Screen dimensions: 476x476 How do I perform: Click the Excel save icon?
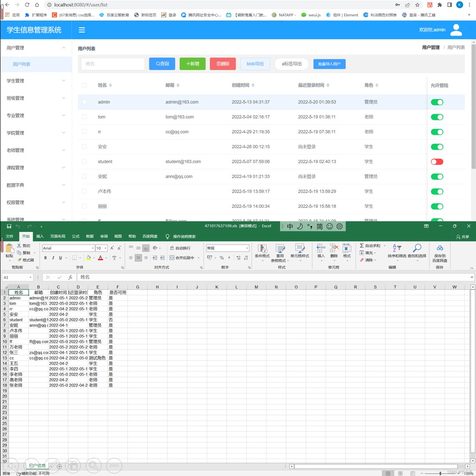pos(9,226)
